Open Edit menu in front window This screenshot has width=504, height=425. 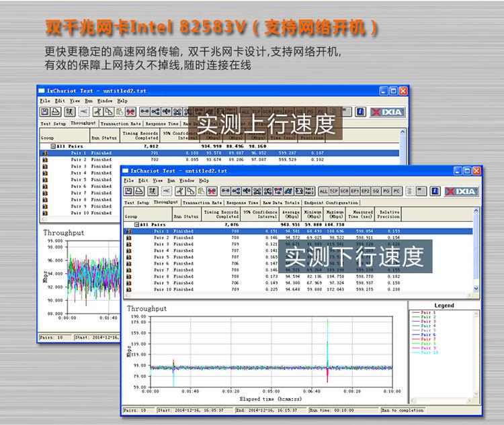pyautogui.click(x=143, y=181)
